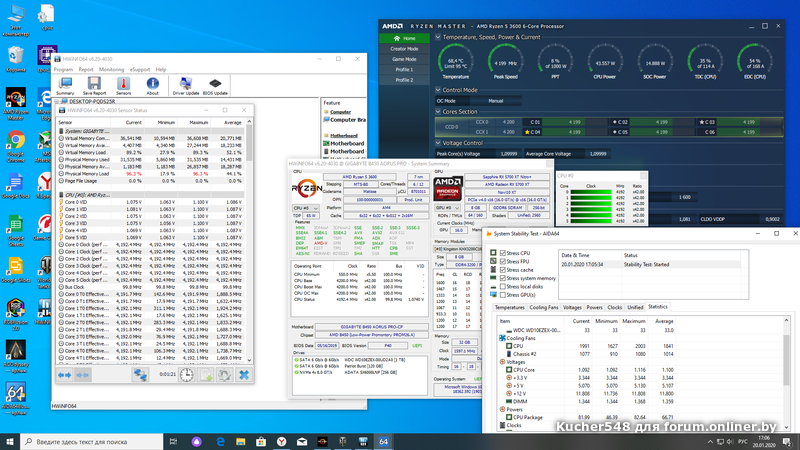Open the Driver Update icon in HWiNFO64
Screen dimensions: 800x450
coord(186,84)
